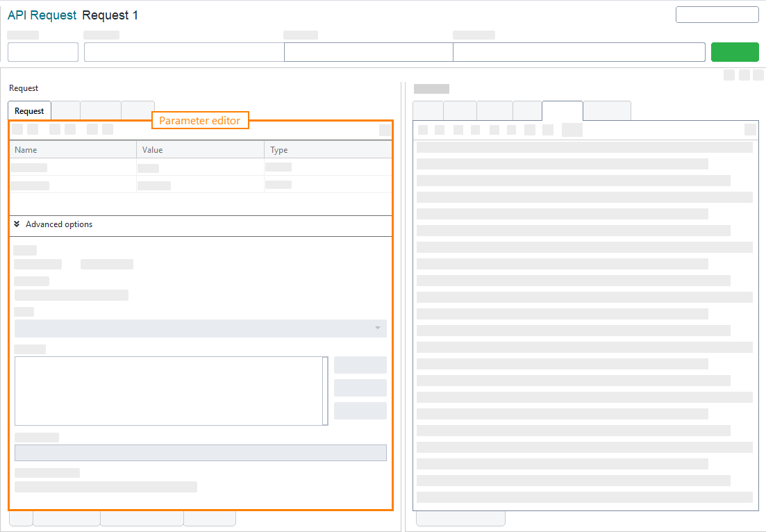Select the first icon on the response panel toolbar
Image resolution: width=766 pixels, height=532 pixels.
(x=422, y=129)
